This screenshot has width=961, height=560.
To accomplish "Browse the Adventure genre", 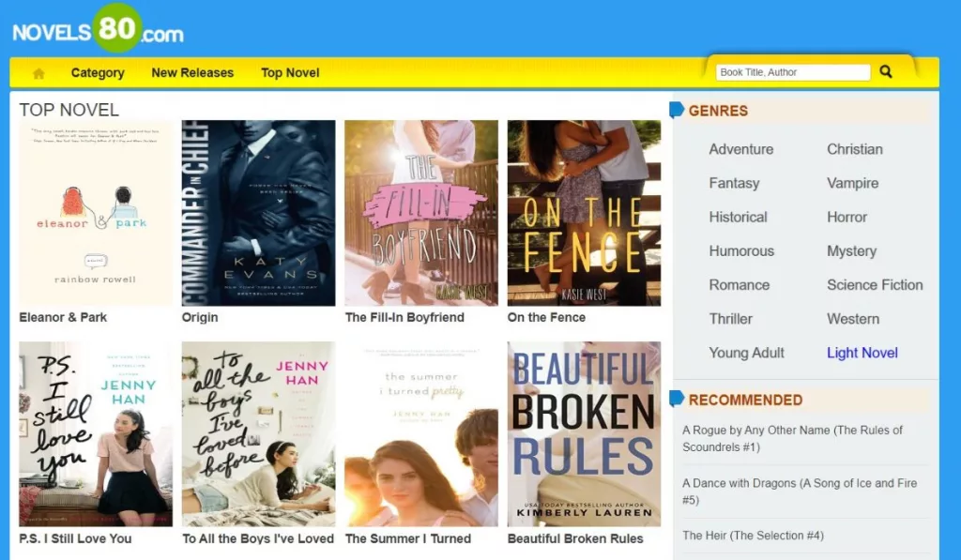I will click(x=740, y=149).
